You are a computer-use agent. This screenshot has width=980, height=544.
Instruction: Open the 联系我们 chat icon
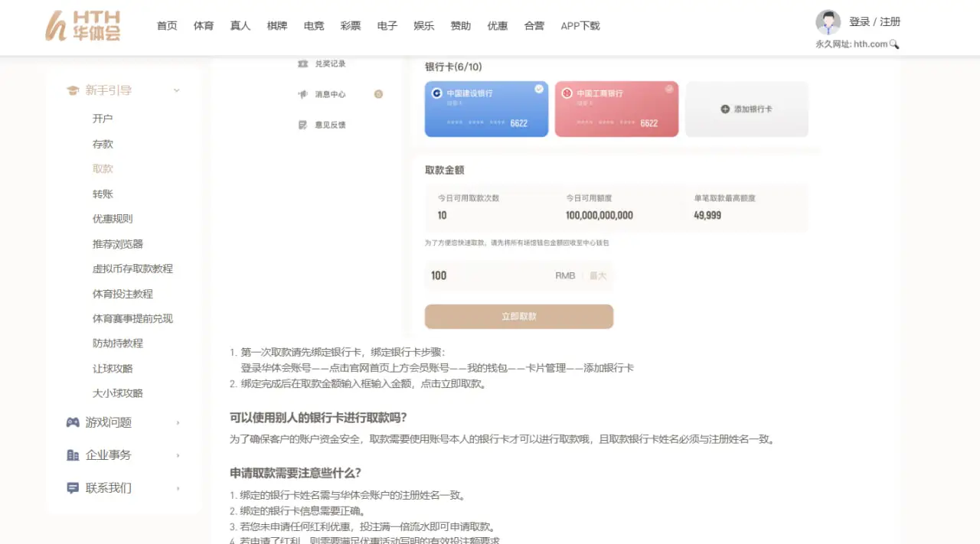click(71, 487)
